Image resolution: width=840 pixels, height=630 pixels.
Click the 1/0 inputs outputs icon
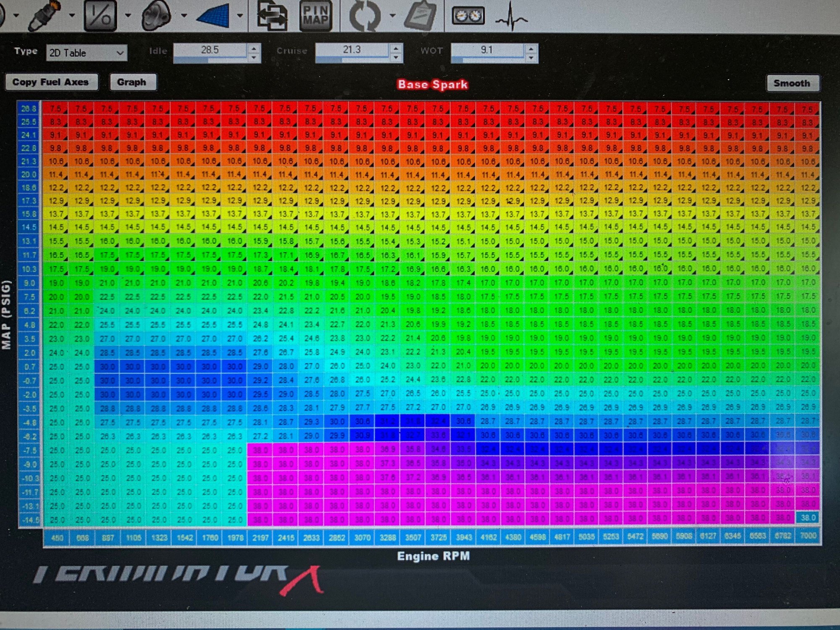pyautogui.click(x=100, y=16)
